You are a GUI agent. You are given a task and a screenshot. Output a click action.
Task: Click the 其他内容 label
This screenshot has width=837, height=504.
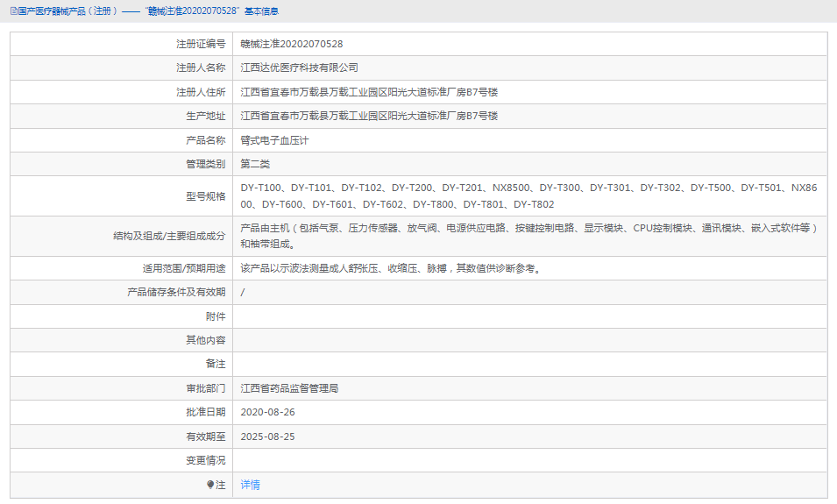[x=205, y=340]
